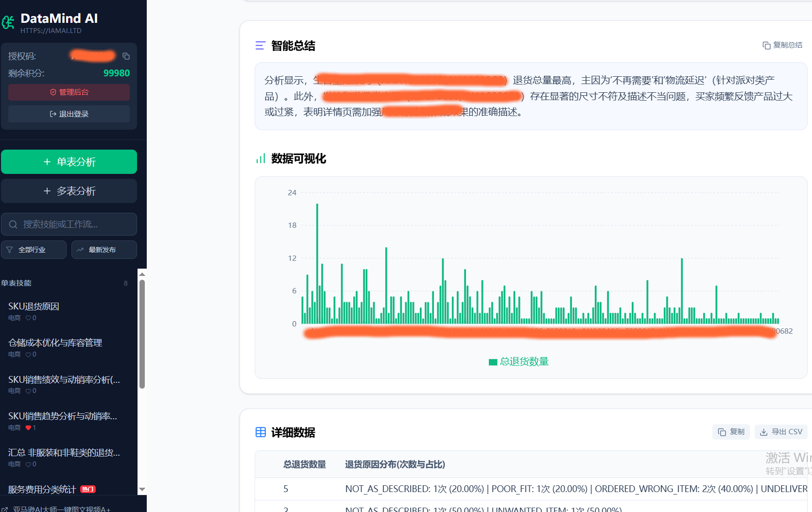
Task: Click the 搜索技能或工作流 search field
Action: (x=69, y=224)
